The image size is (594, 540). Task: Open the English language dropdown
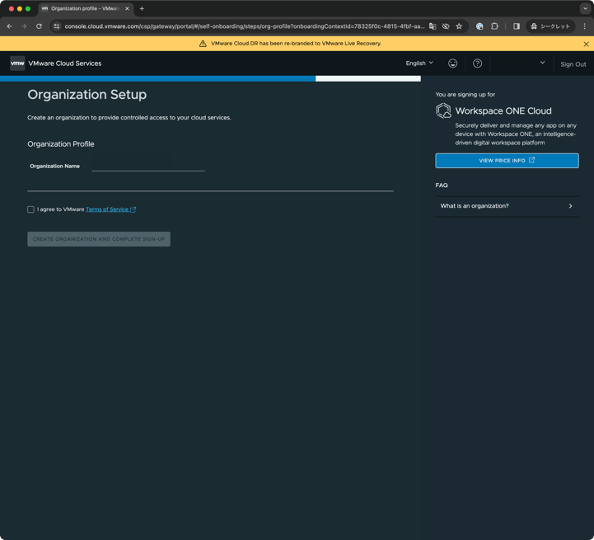pos(419,63)
